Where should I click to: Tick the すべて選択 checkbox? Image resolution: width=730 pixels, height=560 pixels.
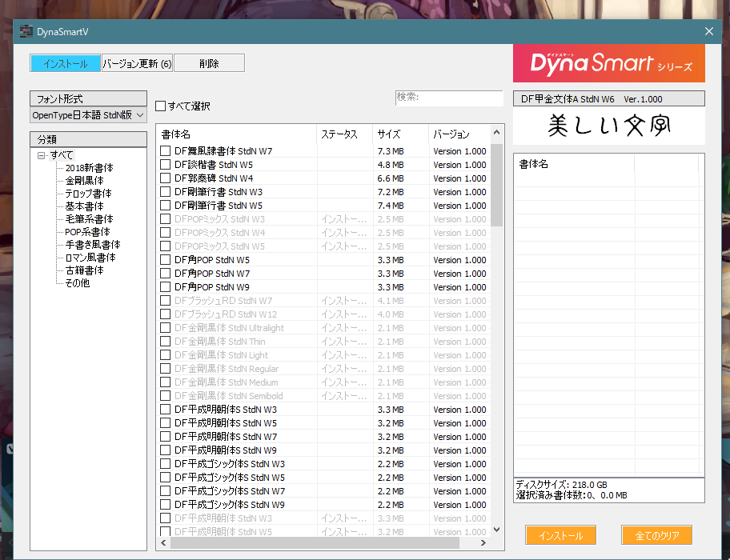pyautogui.click(x=161, y=106)
